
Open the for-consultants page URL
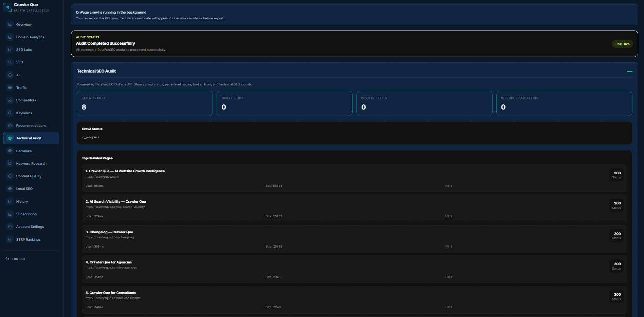pyautogui.click(x=113, y=298)
